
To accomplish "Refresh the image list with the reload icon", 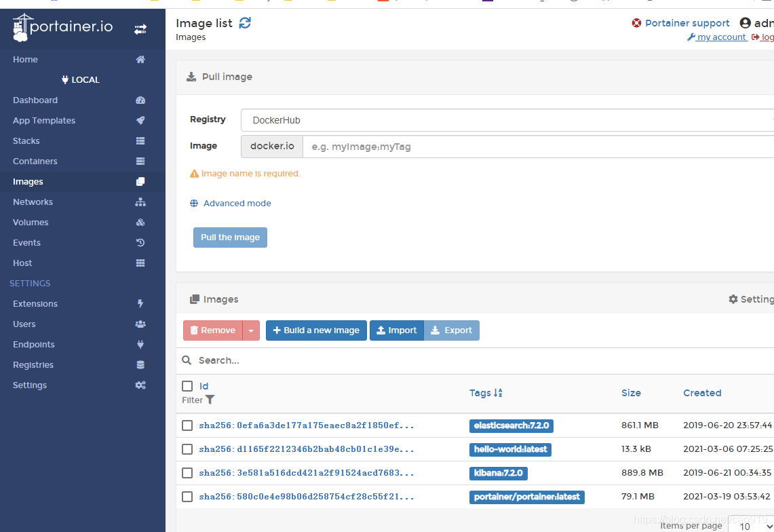I will pos(245,22).
